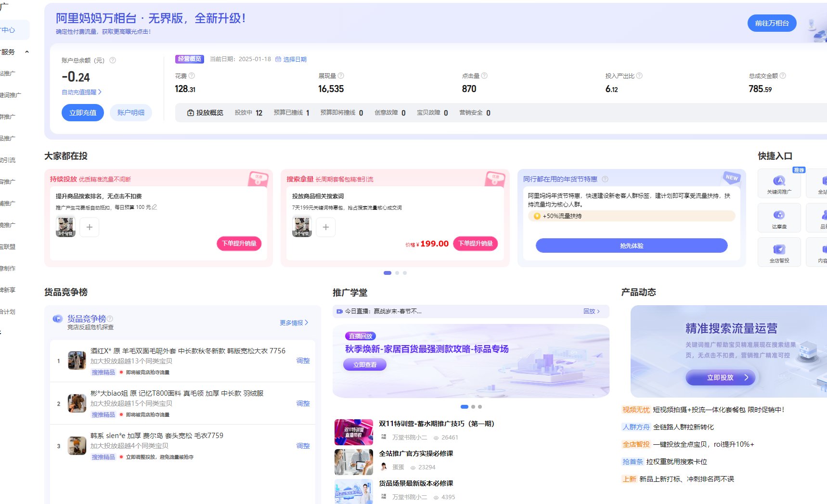Open the 货品场景最新版本必修课 course thumbnail
Screen dimensions: 827x504
pos(354,491)
